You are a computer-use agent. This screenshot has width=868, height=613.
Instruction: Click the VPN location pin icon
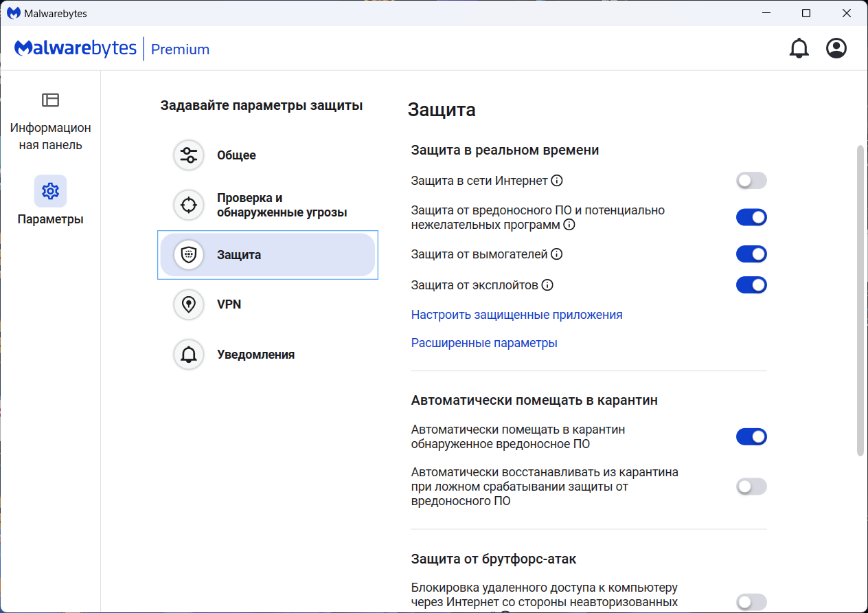189,304
